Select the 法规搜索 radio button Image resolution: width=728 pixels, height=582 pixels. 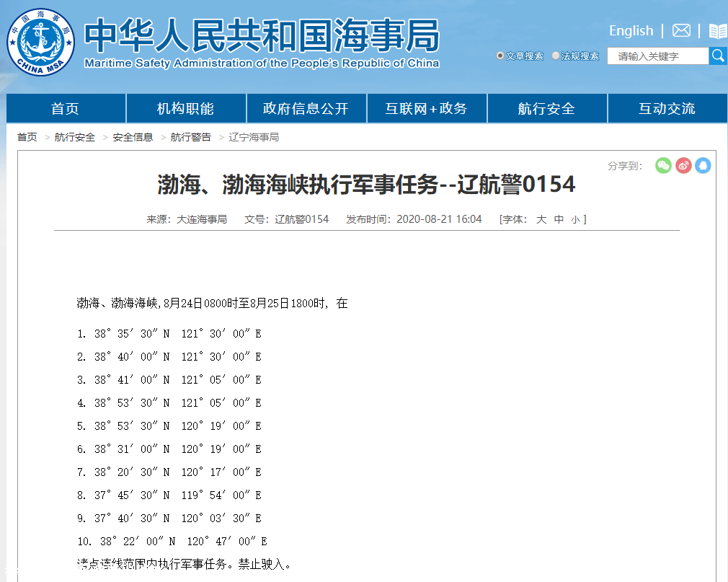pos(555,56)
